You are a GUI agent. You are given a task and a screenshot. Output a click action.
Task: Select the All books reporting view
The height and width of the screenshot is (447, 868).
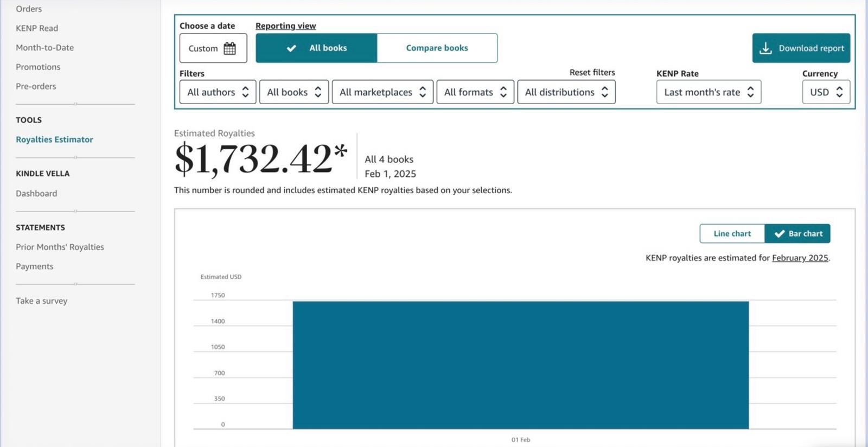pos(316,48)
